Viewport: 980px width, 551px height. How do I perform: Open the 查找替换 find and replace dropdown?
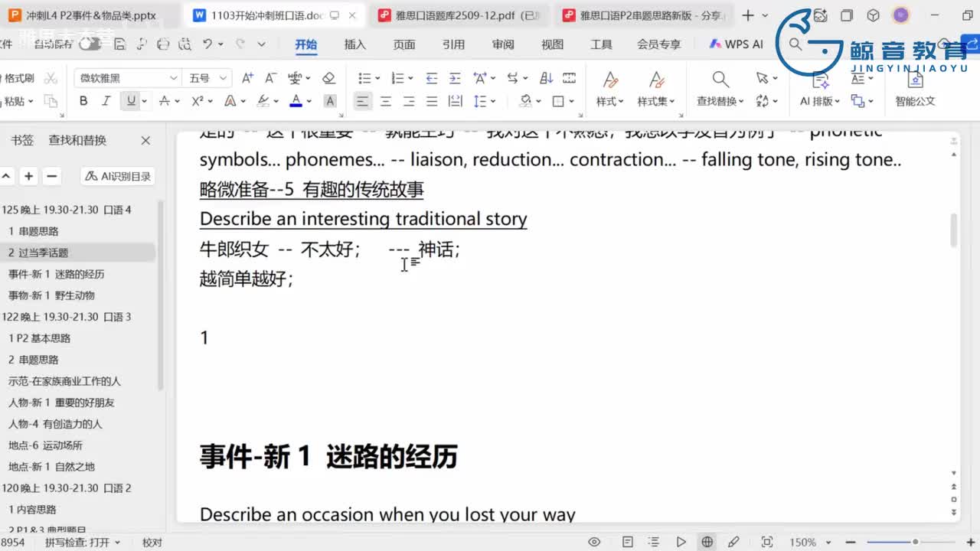point(720,101)
